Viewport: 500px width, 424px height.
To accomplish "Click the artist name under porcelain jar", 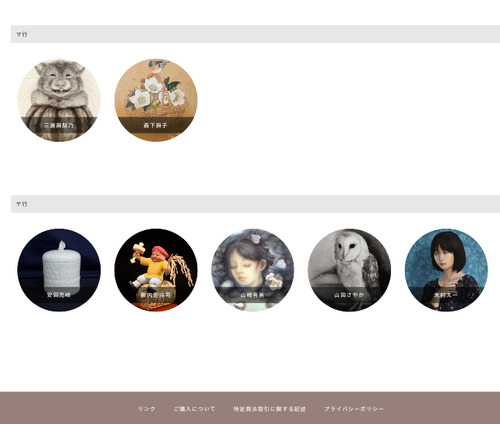I will [59, 295].
